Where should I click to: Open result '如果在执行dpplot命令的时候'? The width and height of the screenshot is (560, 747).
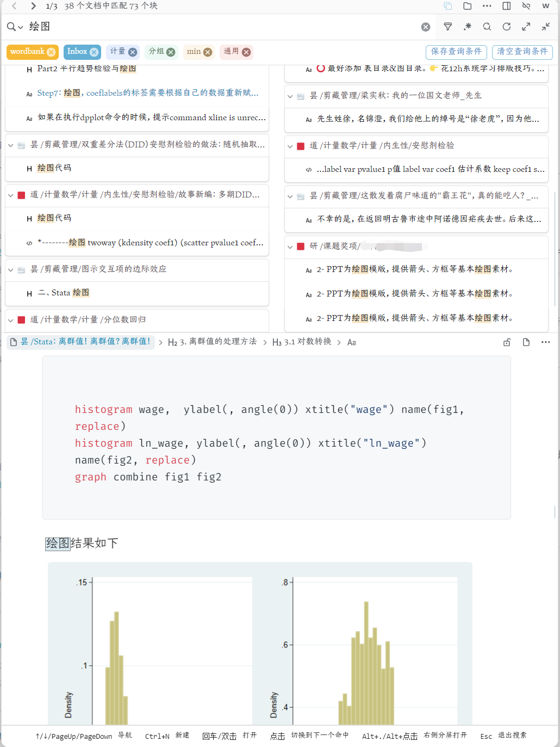(x=137, y=118)
